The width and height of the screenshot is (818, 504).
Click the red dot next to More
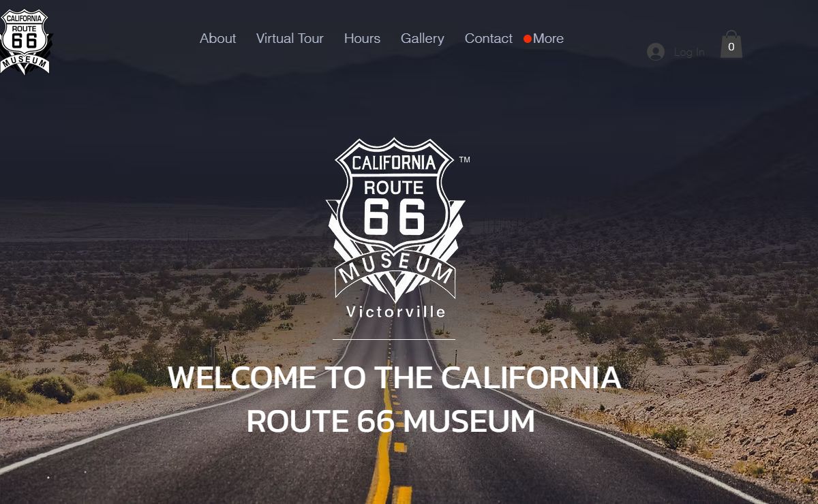pyautogui.click(x=527, y=39)
